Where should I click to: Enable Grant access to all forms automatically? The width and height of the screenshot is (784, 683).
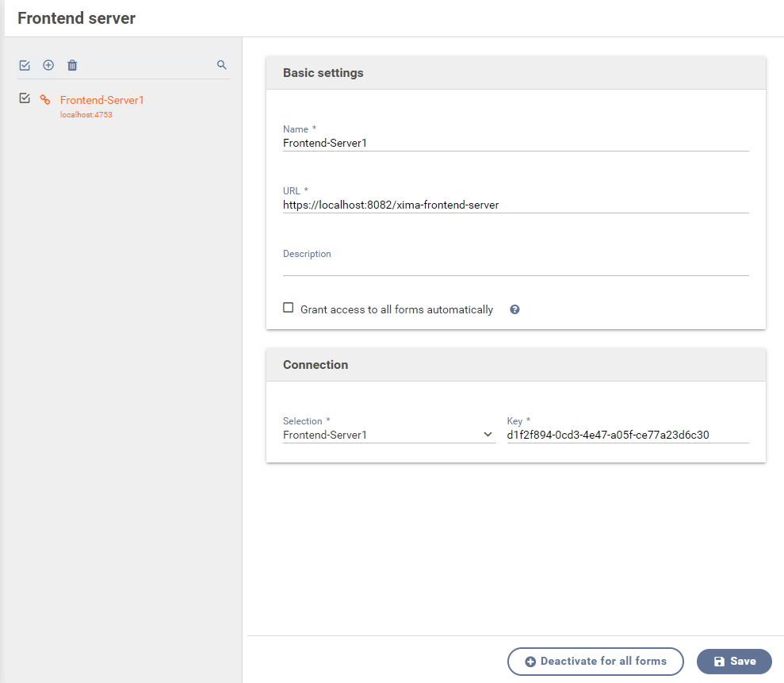tap(289, 308)
